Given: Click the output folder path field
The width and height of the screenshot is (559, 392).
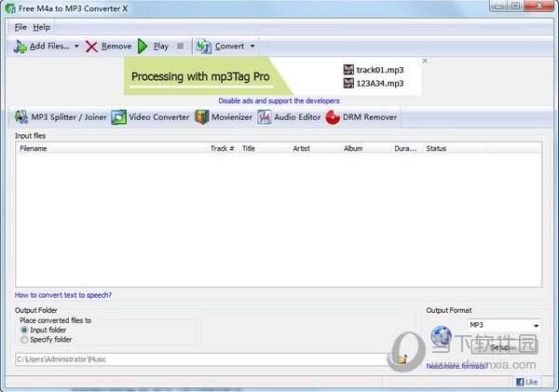Looking at the screenshot, I should (x=201, y=359).
